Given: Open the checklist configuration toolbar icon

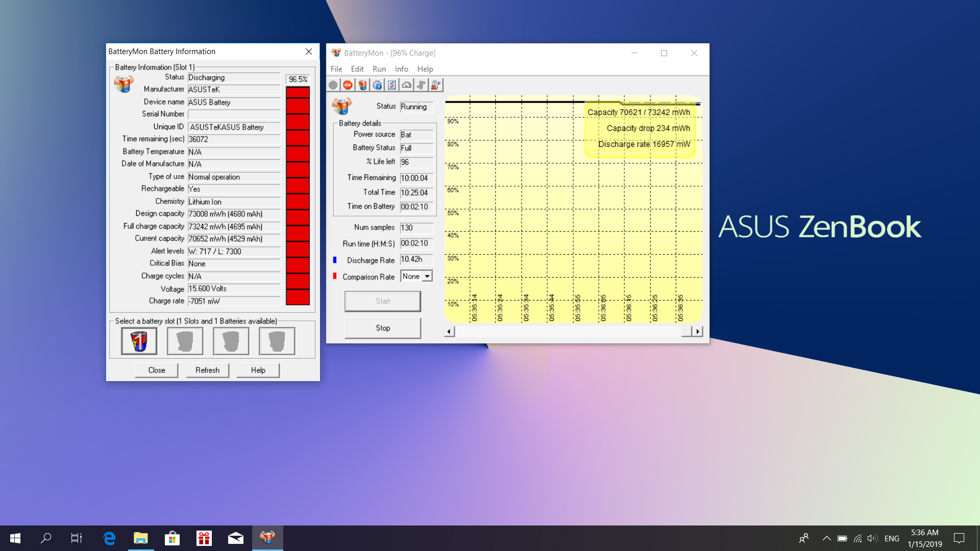Looking at the screenshot, I should [392, 85].
